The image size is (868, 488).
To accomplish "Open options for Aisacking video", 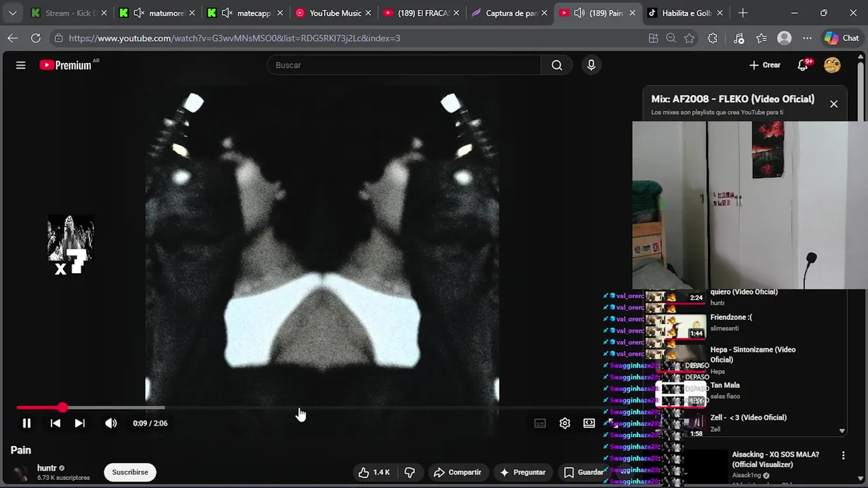I will [x=843, y=455].
